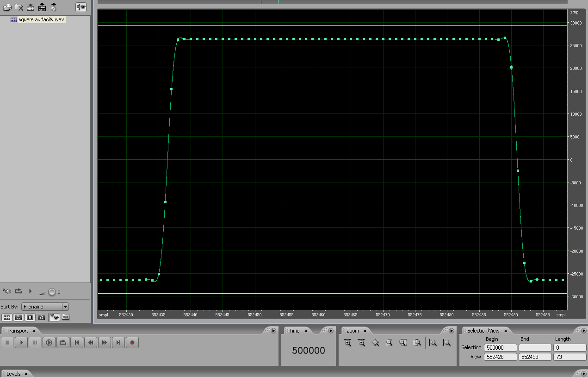Click the blue preview volume value 0

tap(59, 292)
